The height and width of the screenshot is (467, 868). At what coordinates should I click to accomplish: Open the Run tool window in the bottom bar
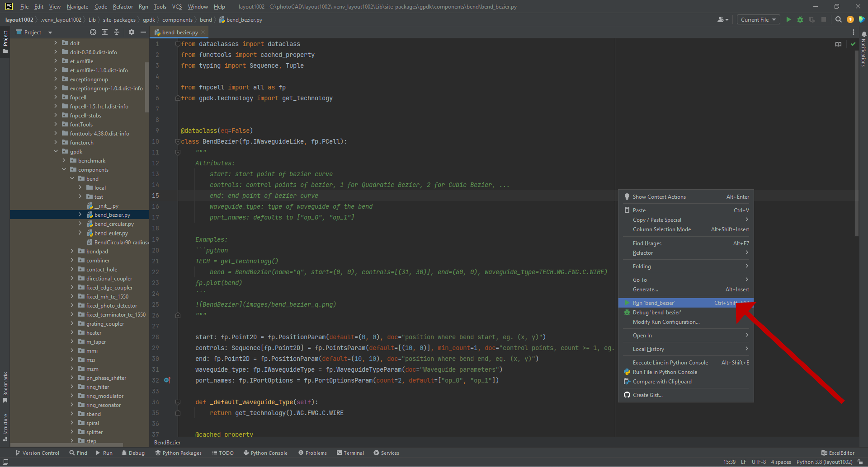pyautogui.click(x=104, y=453)
